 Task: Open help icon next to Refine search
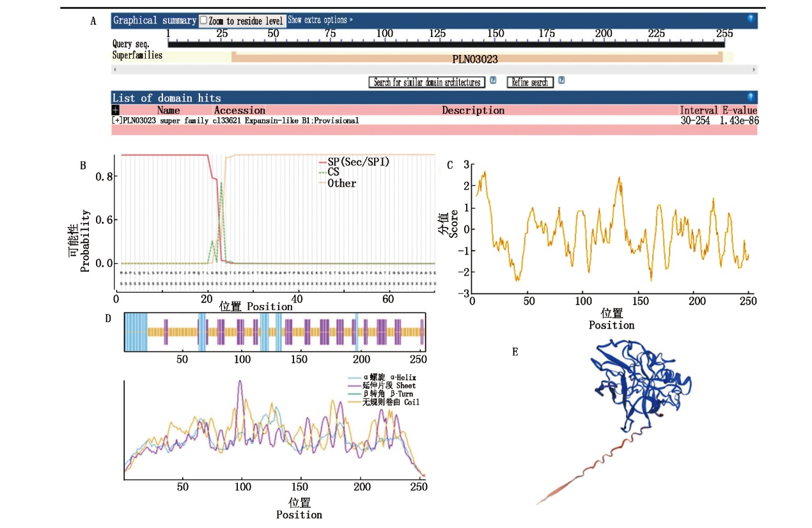click(x=561, y=81)
